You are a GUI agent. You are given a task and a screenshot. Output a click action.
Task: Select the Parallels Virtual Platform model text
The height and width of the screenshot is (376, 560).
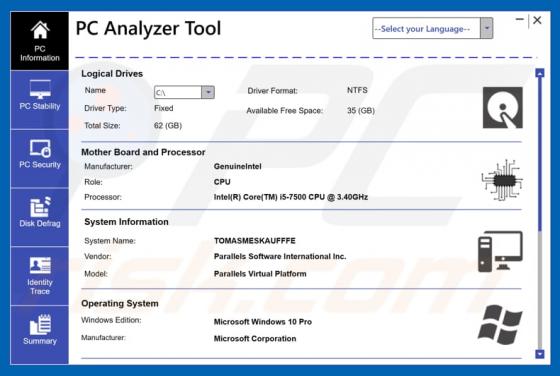[x=260, y=274]
